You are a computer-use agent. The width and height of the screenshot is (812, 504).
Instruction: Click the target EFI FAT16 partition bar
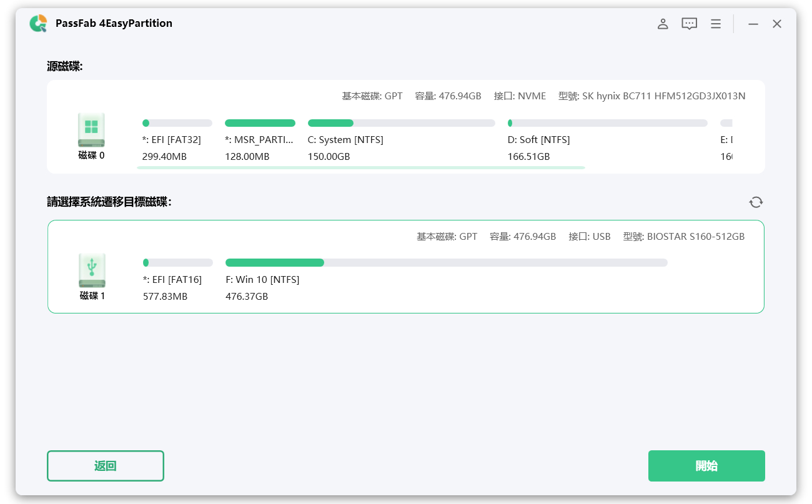click(x=177, y=262)
